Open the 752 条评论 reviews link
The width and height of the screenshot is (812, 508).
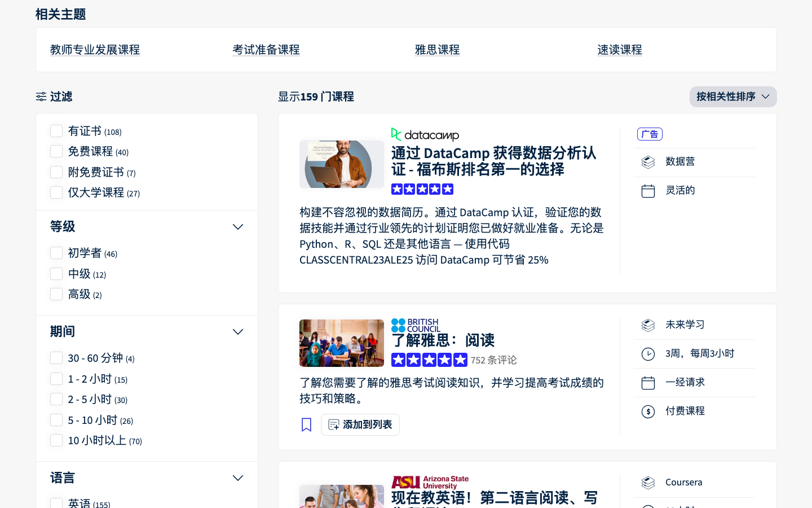tap(494, 360)
